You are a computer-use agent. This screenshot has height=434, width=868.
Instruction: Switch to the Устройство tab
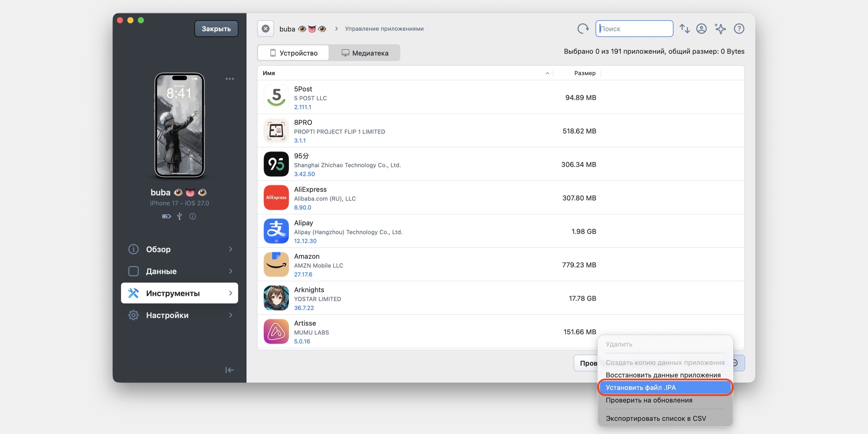[293, 53]
